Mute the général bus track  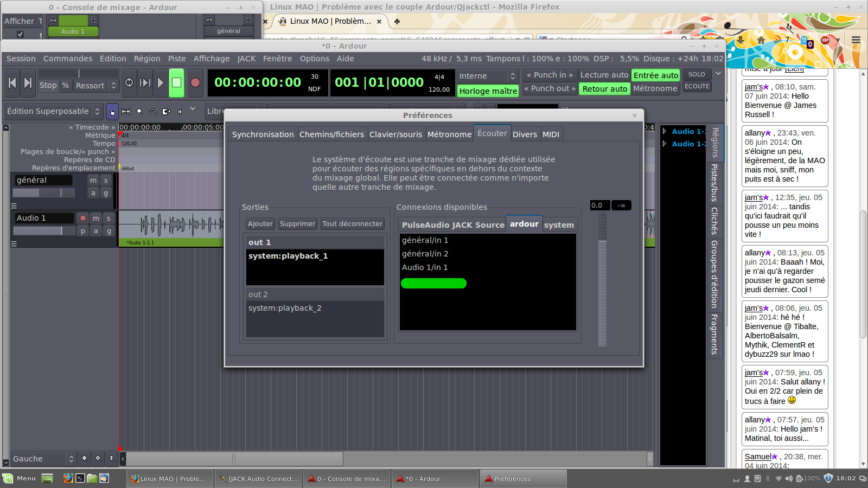click(x=93, y=180)
